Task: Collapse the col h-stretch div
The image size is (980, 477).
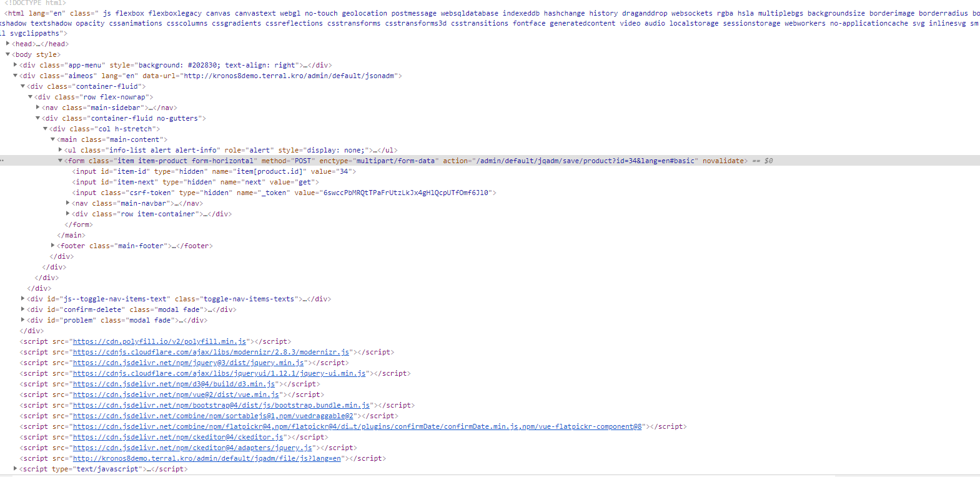Action: [45, 129]
